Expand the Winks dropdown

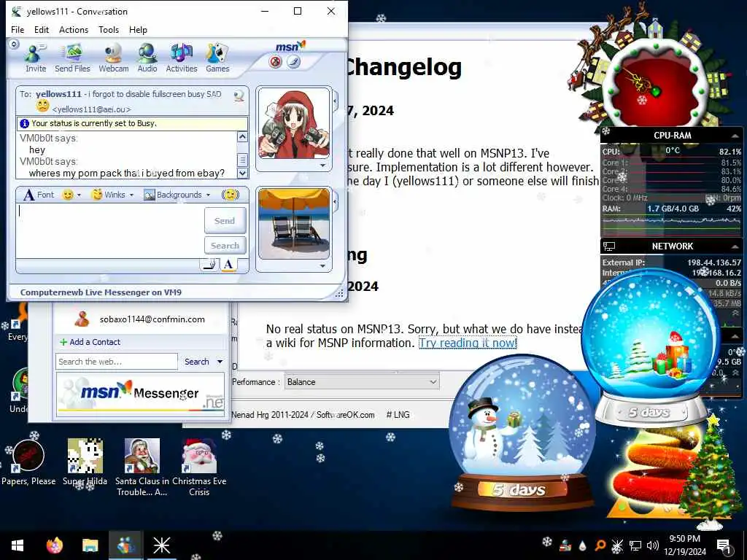pos(131,195)
